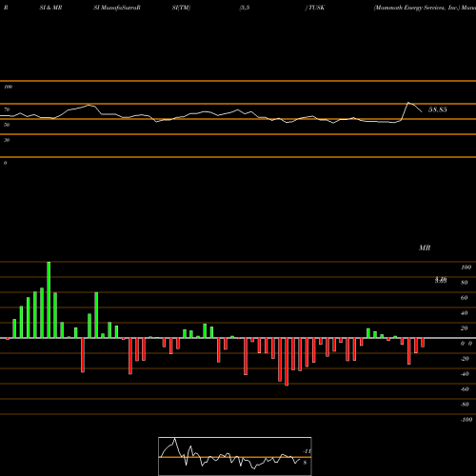The width and height of the screenshot is (476, 476).
Task: Select the lowest red MR histogram bar
Action: [287, 362]
